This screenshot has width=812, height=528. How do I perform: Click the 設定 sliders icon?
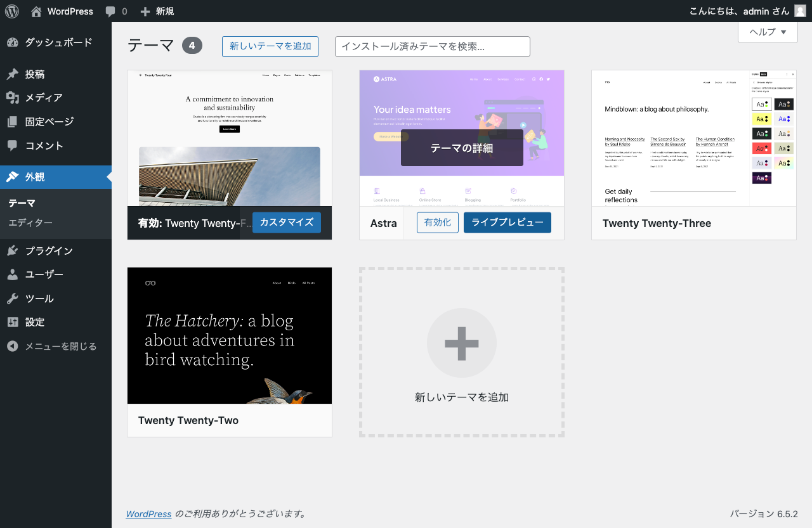coord(13,322)
